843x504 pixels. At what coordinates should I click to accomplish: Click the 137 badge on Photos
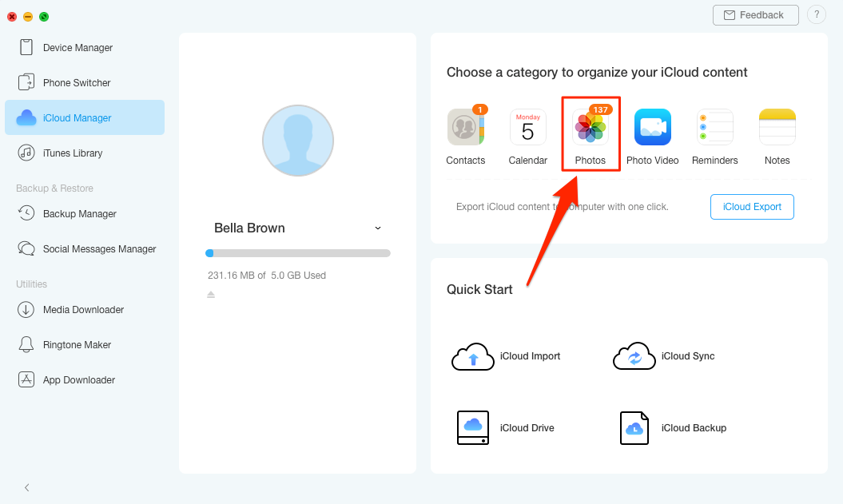point(601,109)
